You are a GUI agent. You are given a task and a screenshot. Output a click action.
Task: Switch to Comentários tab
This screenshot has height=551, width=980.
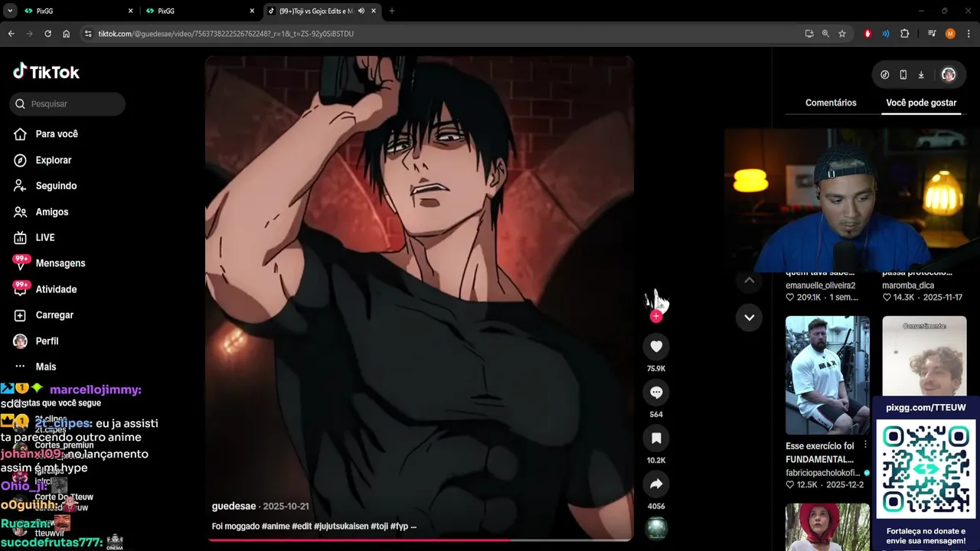coord(831,103)
